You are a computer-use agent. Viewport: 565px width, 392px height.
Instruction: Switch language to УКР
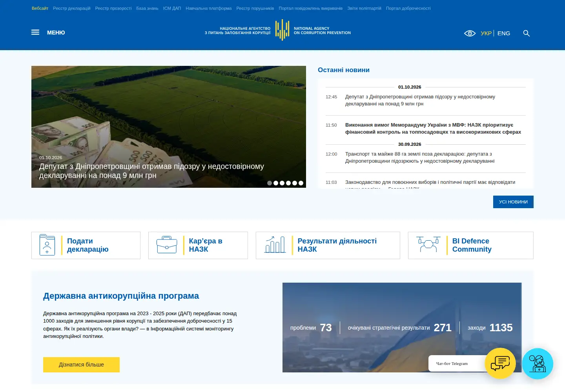486,33
